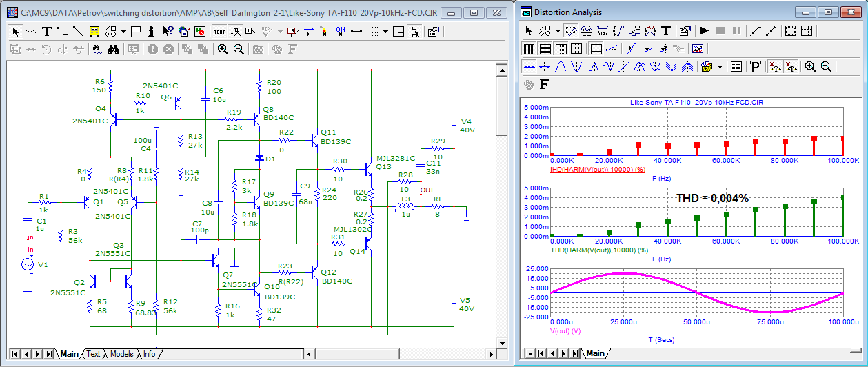
Task: Expand the schematic component shapes dropdown arrow
Action: 123,31
